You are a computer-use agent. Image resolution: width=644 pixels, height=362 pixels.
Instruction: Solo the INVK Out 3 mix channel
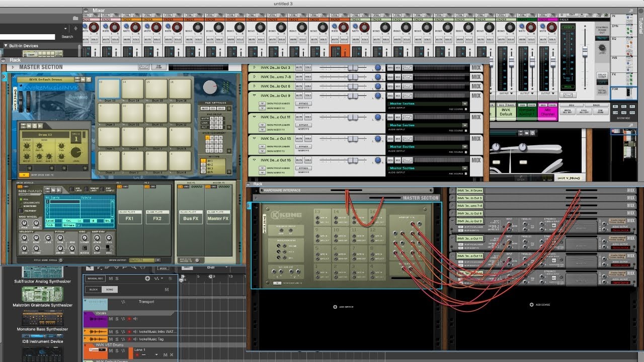308,67
